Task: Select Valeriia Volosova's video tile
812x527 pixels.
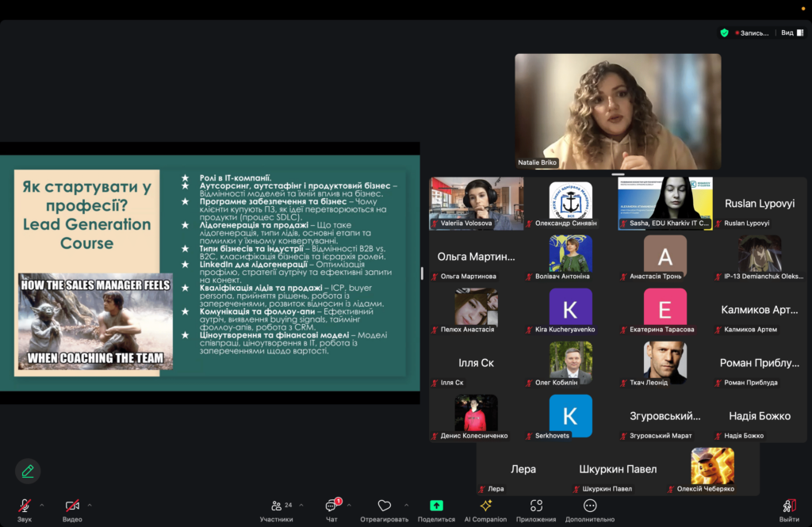Action: [477, 204]
